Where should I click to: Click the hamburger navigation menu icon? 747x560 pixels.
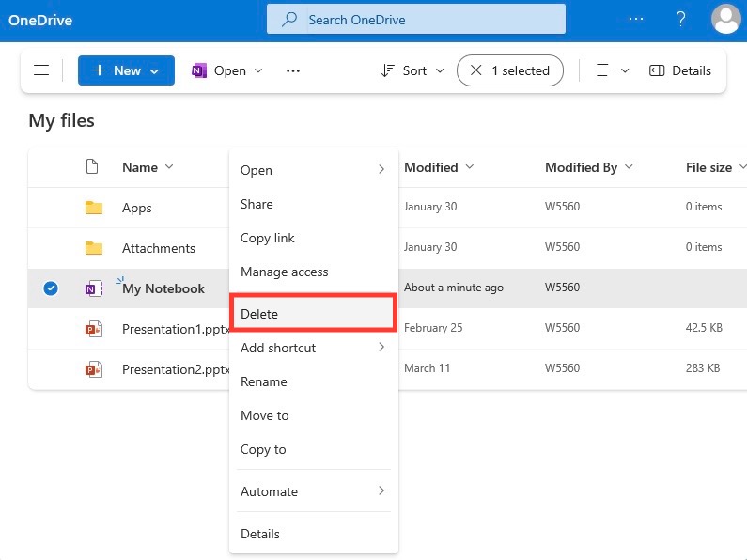click(x=41, y=70)
